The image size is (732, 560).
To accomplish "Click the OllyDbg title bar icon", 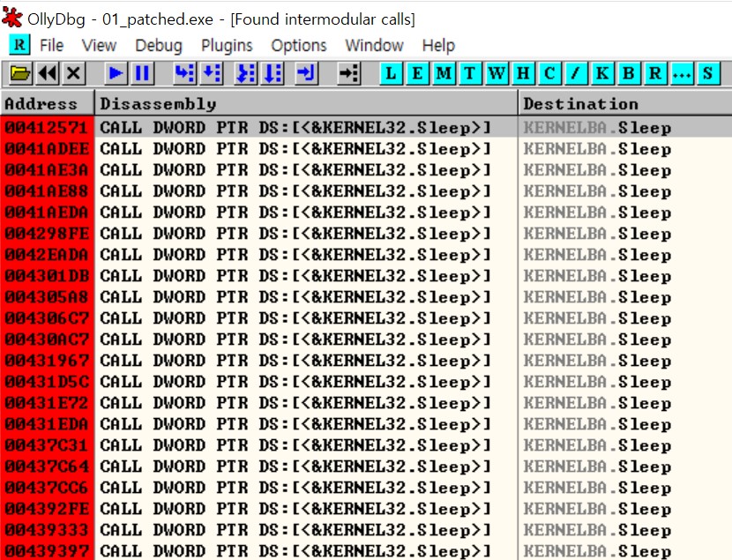I will [12, 18].
